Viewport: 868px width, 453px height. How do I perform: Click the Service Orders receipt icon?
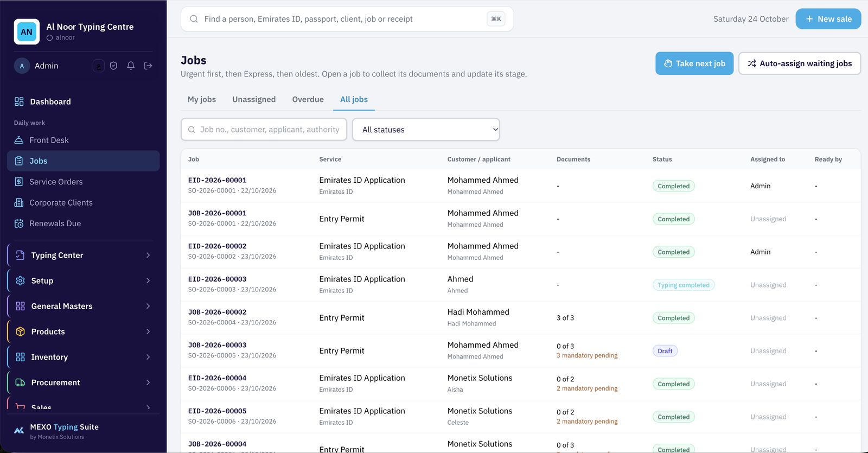tap(19, 182)
